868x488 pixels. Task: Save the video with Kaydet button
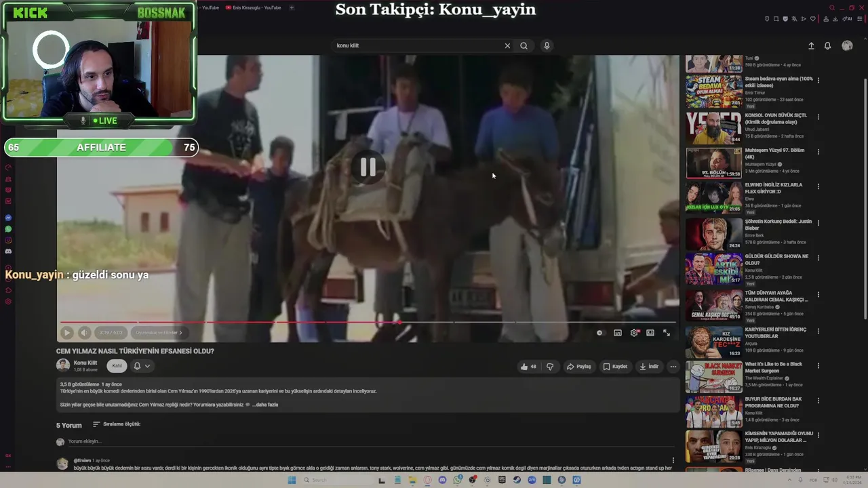[615, 367]
